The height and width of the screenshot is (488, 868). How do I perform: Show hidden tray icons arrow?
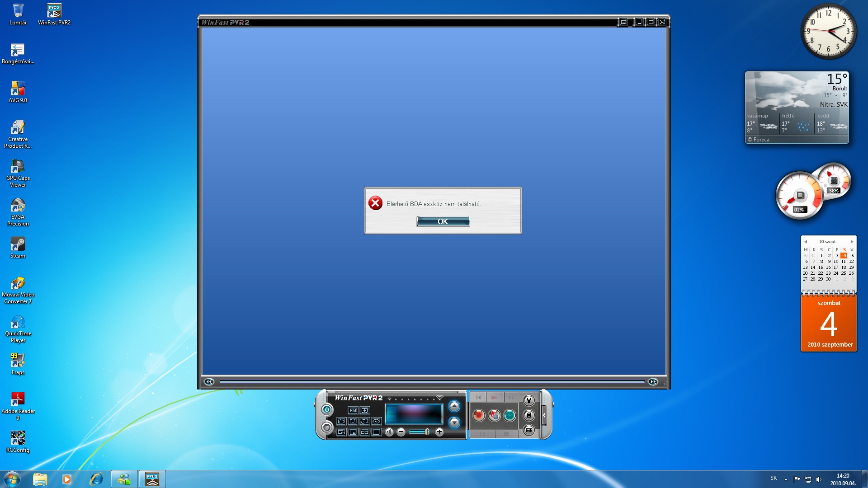[x=786, y=479]
